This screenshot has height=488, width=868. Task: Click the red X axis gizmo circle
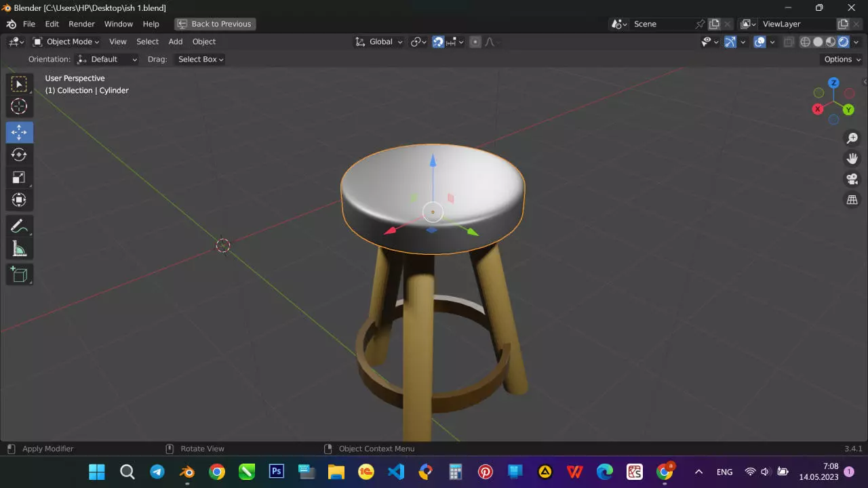pyautogui.click(x=818, y=108)
